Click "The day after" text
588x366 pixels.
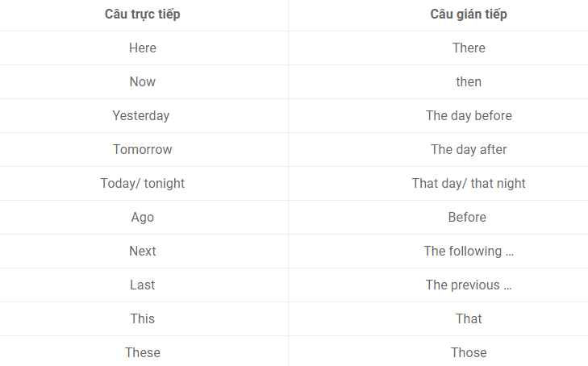tap(469, 149)
